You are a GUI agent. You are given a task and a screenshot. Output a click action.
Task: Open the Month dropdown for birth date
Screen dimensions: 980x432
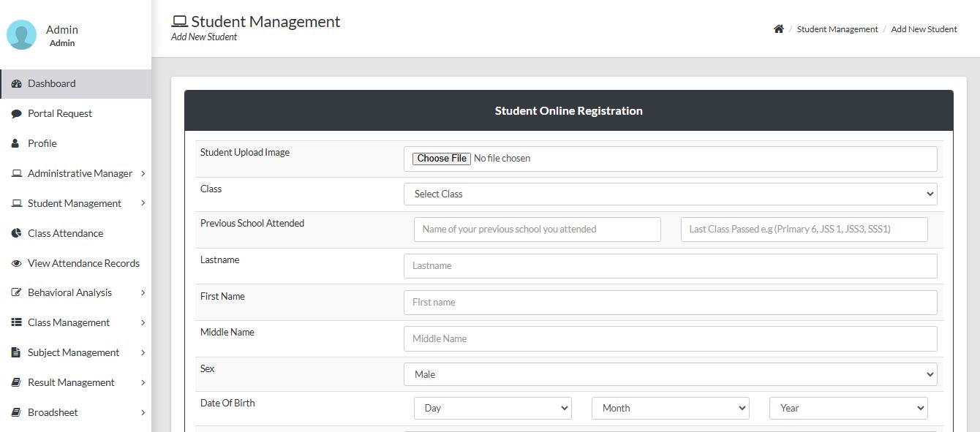pyautogui.click(x=670, y=408)
